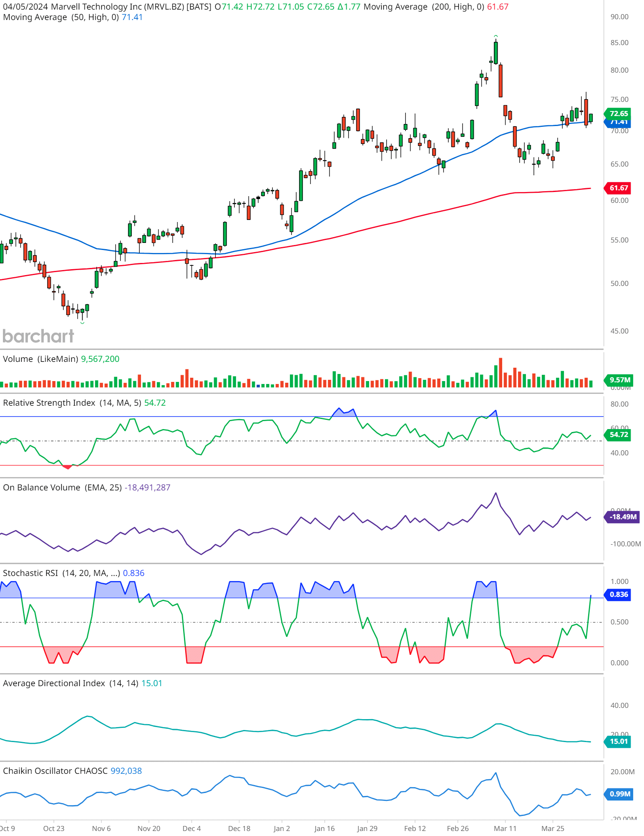This screenshot has height=836, width=644.
Task: Click the 45.00 price axis label
Action: (x=619, y=331)
